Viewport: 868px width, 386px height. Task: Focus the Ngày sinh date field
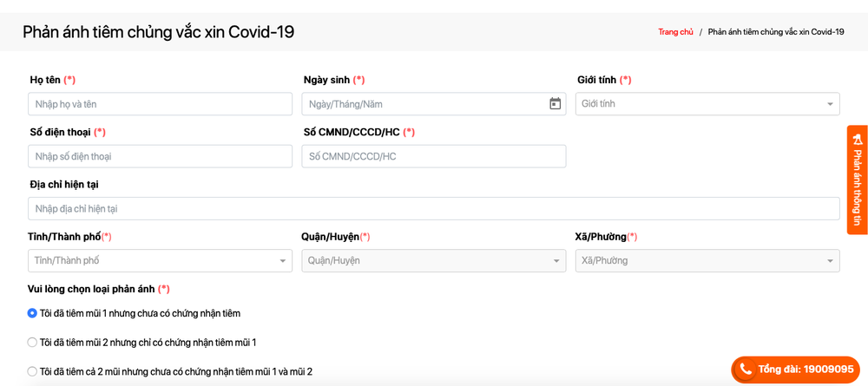[424, 104]
